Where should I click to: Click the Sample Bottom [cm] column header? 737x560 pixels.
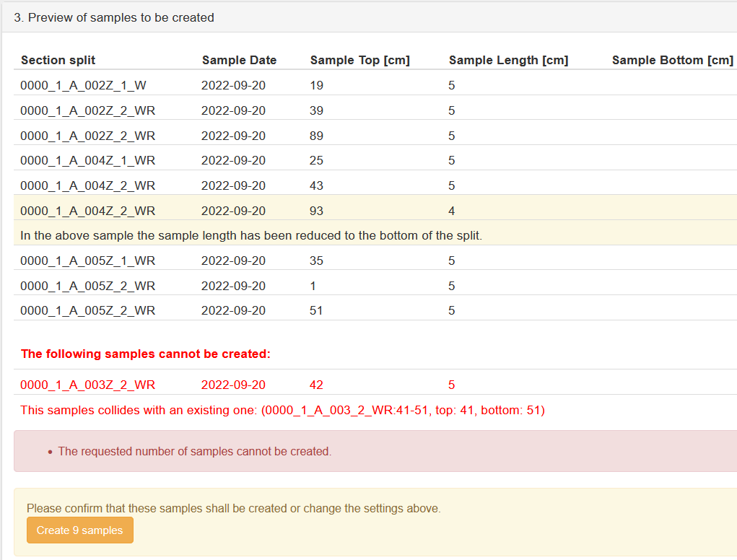coord(672,60)
